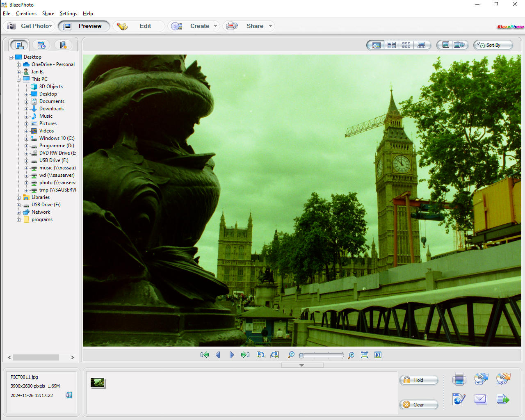525x420 pixels.
Task: Open the Creations menu
Action: coord(26,14)
